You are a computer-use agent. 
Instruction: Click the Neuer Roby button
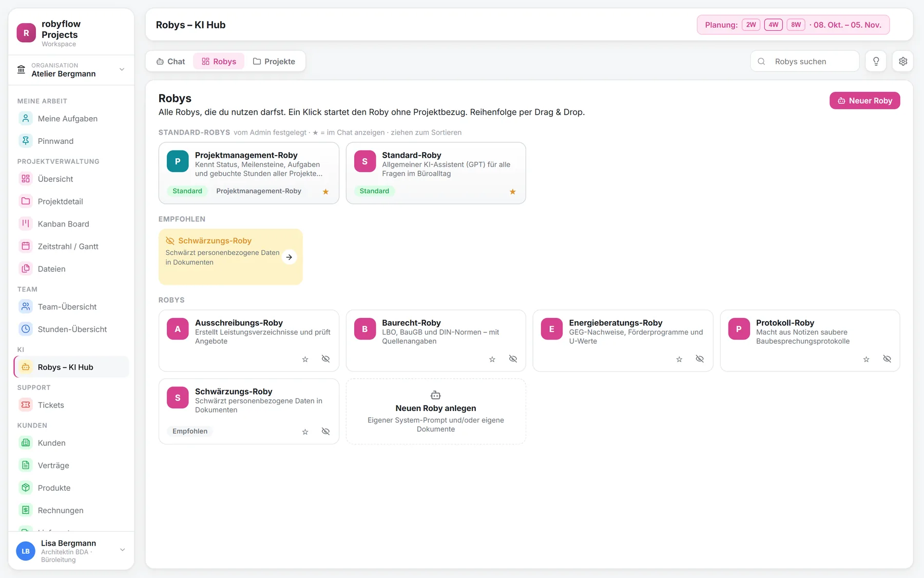point(864,101)
